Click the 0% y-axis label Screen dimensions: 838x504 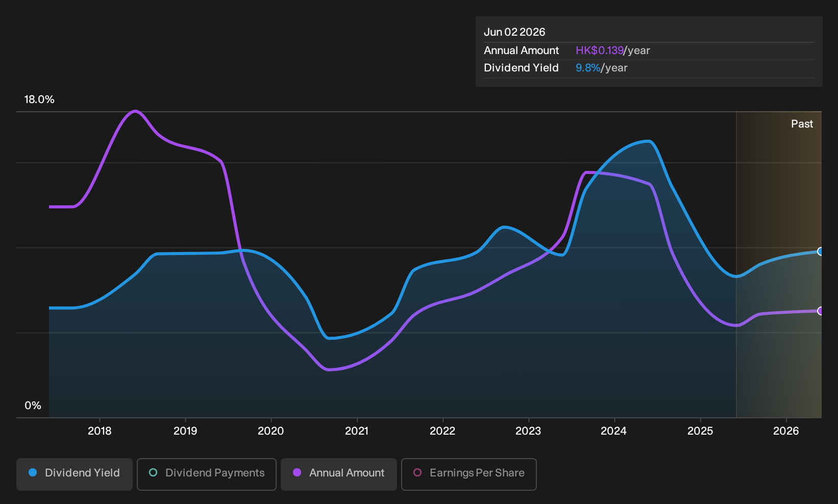coord(33,406)
